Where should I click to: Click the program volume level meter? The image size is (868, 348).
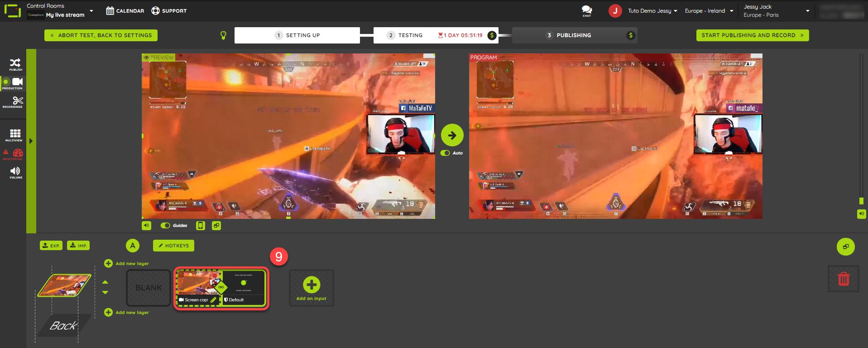pyautogui.click(x=861, y=129)
